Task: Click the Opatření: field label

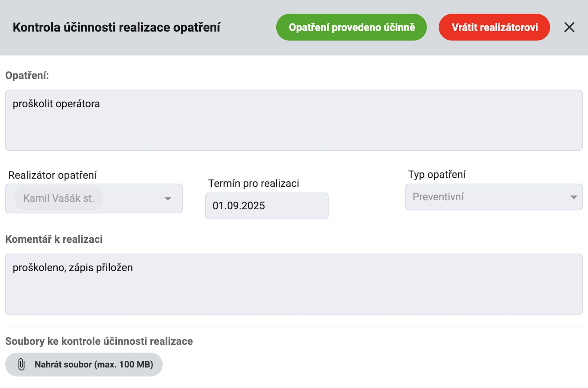Action: [x=27, y=75]
